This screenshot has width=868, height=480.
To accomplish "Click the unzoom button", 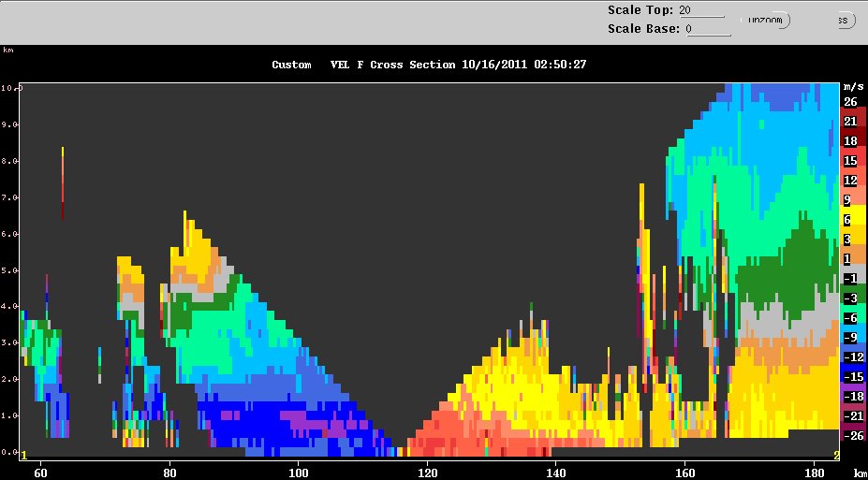I will (766, 21).
